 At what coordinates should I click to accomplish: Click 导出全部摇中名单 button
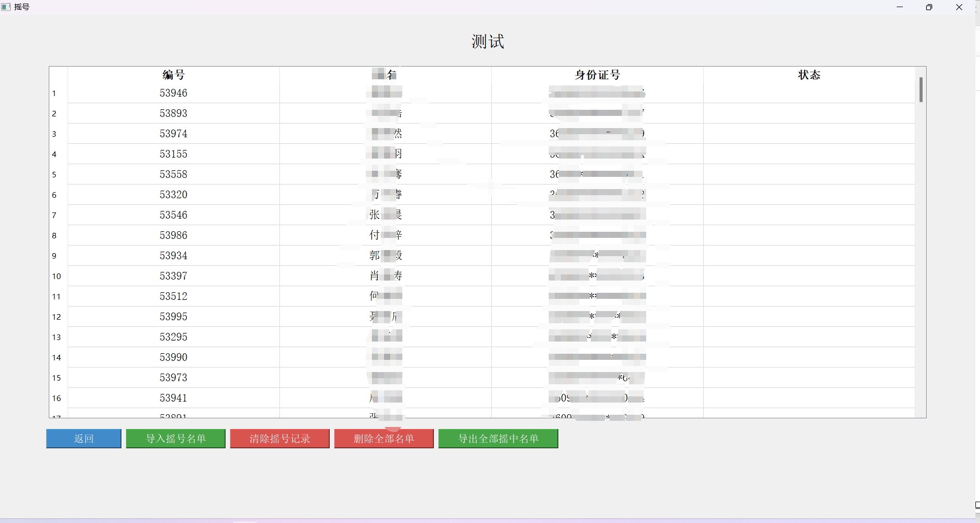(498, 439)
